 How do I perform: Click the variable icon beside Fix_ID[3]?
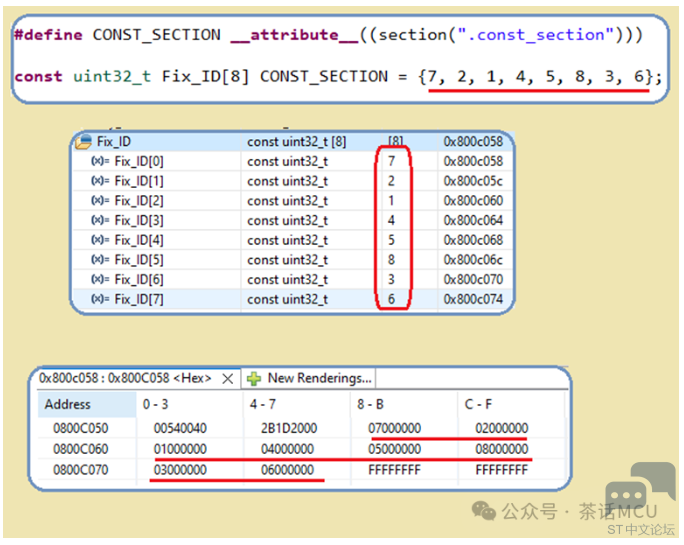click(x=99, y=220)
